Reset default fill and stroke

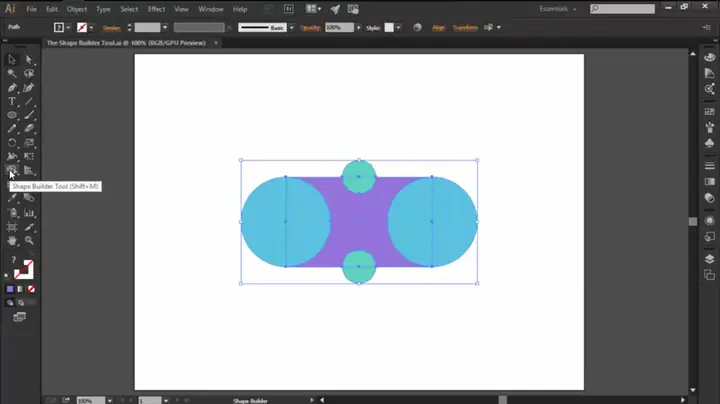[7, 276]
